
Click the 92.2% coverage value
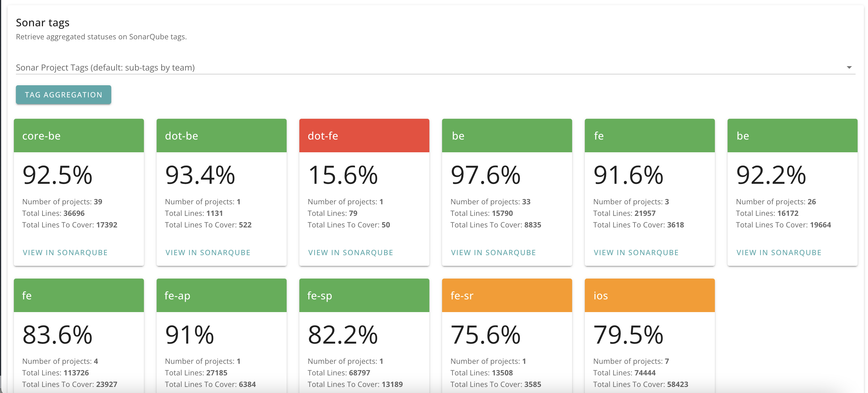click(771, 175)
